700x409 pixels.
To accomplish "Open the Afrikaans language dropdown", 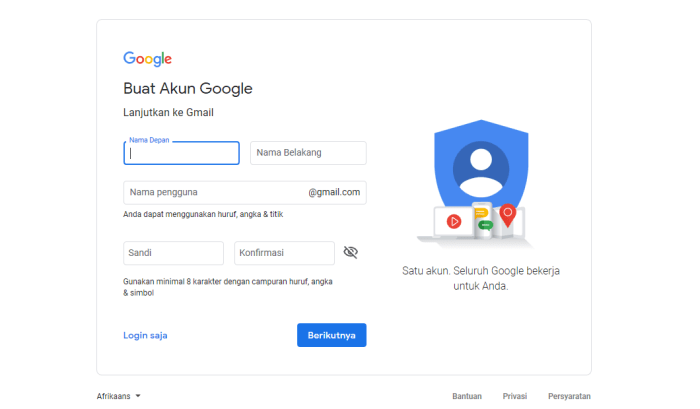I will [x=119, y=396].
